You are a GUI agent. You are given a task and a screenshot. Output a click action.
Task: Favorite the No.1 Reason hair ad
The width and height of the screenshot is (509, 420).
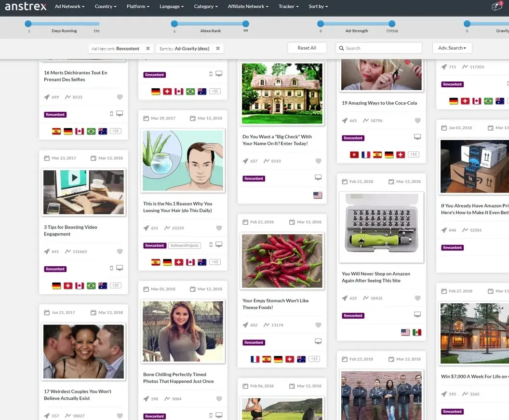(x=219, y=228)
